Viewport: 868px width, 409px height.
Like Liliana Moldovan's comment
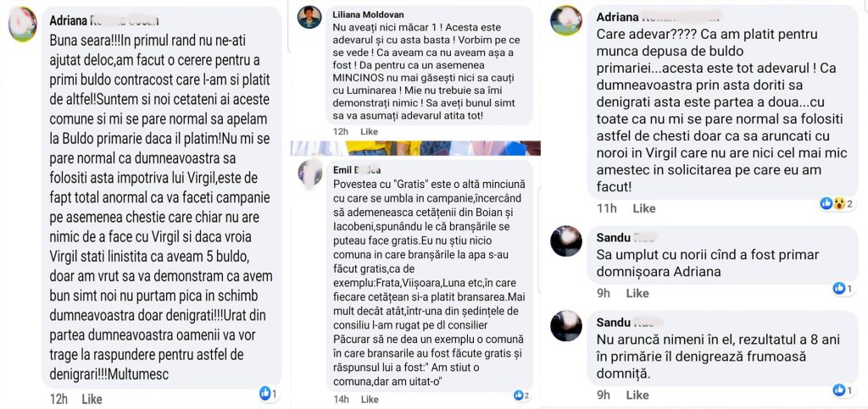[369, 131]
